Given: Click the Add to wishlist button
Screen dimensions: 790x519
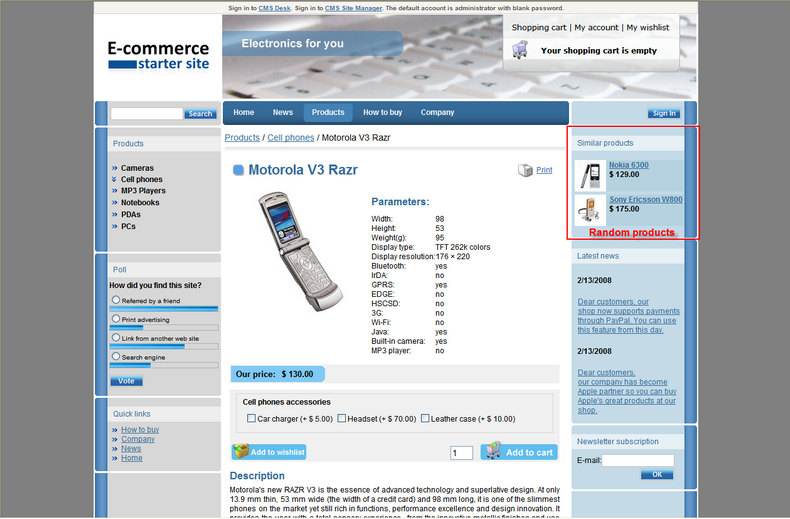Looking at the screenshot, I should [269, 451].
